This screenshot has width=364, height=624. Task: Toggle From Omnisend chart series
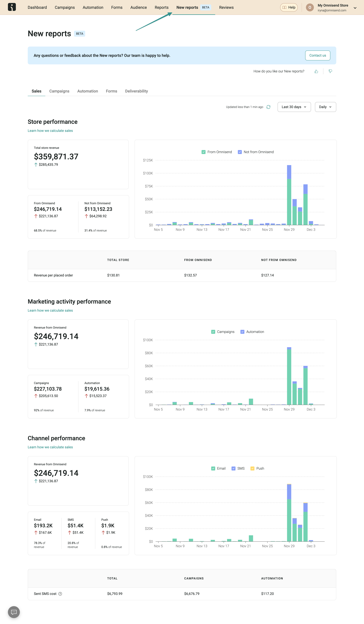click(204, 152)
